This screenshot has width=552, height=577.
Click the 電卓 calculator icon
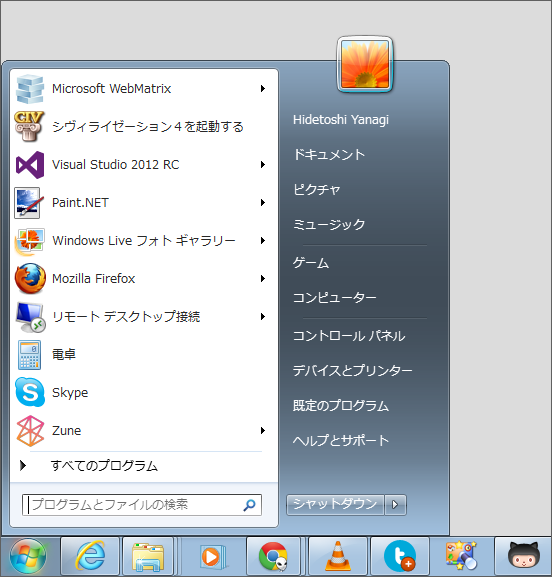point(29,355)
